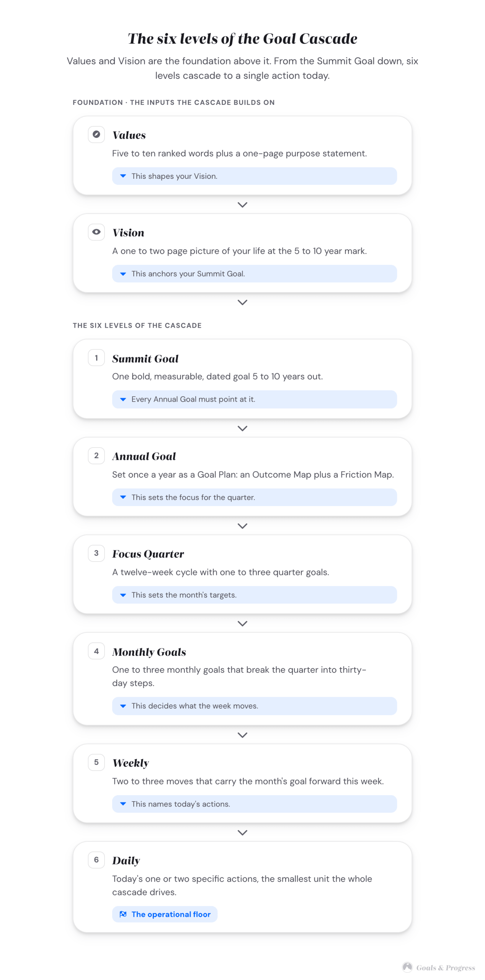Select the number 2 badge for Annual Goal

pyautogui.click(x=96, y=456)
